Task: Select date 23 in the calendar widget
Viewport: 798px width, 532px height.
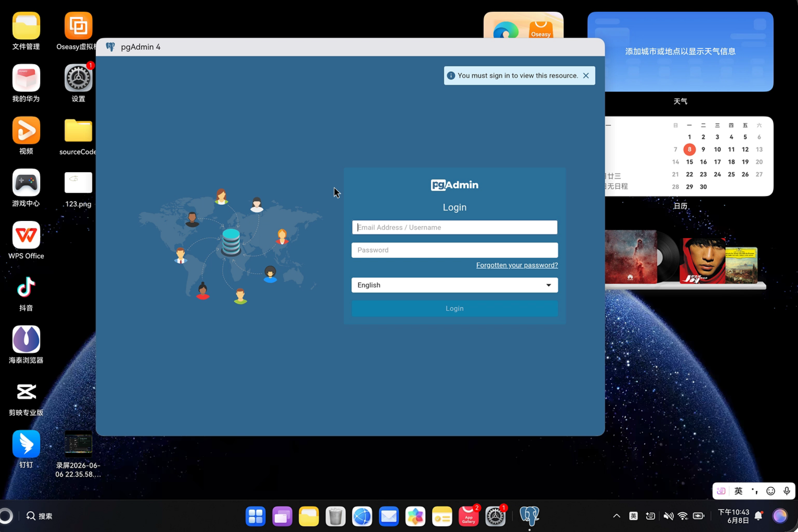Action: (x=703, y=174)
